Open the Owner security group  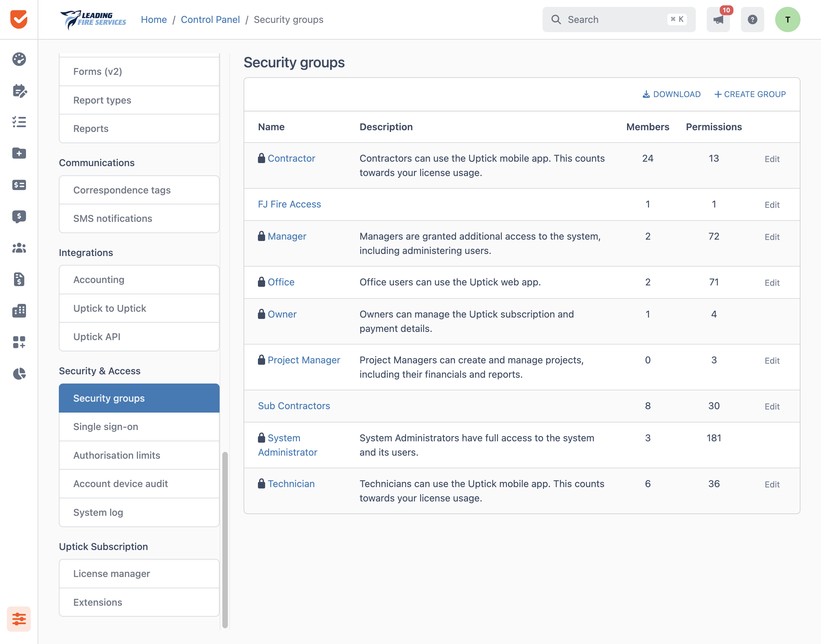click(x=282, y=314)
